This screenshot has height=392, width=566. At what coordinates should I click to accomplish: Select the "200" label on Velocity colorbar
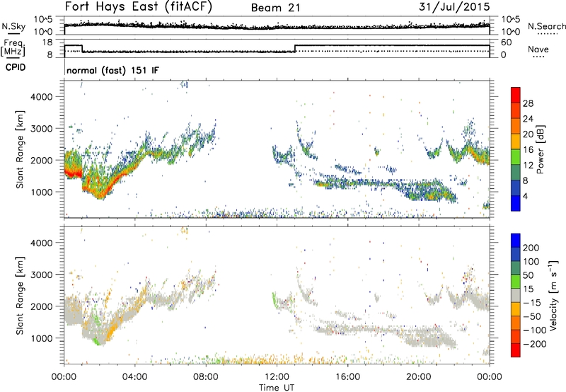(x=531, y=248)
